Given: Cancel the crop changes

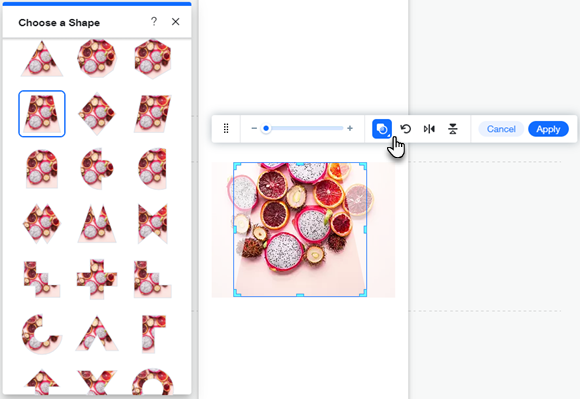Looking at the screenshot, I should tap(501, 129).
